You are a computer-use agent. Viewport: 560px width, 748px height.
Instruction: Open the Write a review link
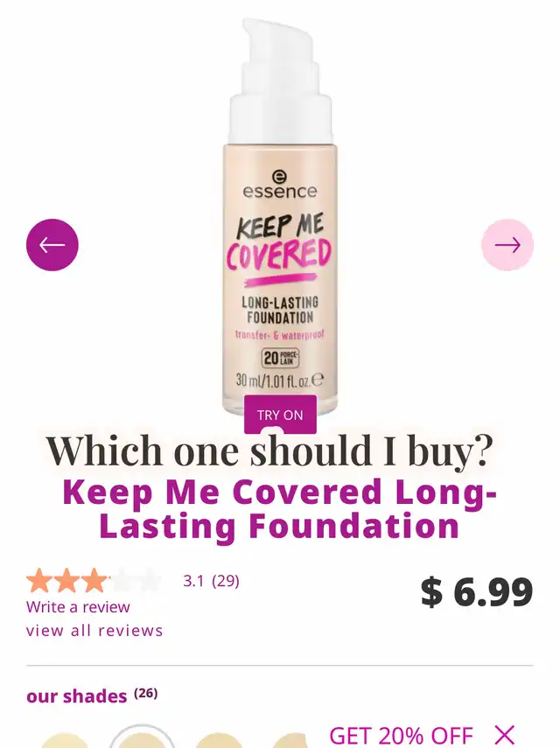(x=78, y=607)
